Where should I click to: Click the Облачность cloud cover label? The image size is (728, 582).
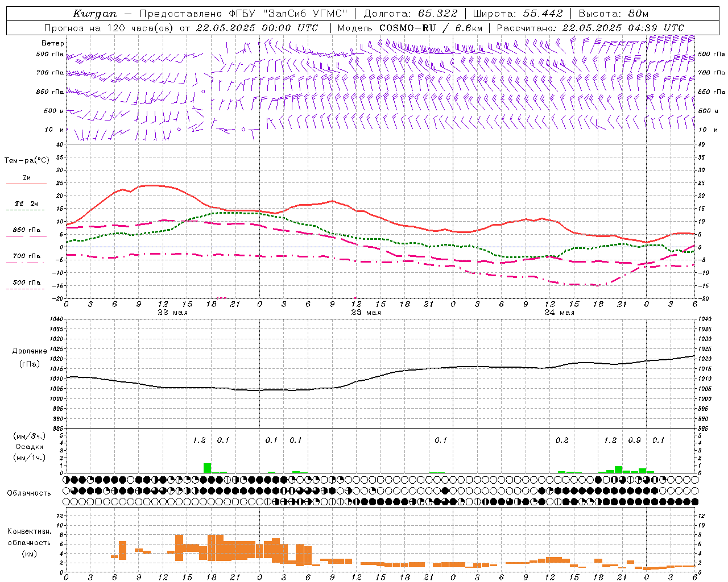click(x=29, y=493)
